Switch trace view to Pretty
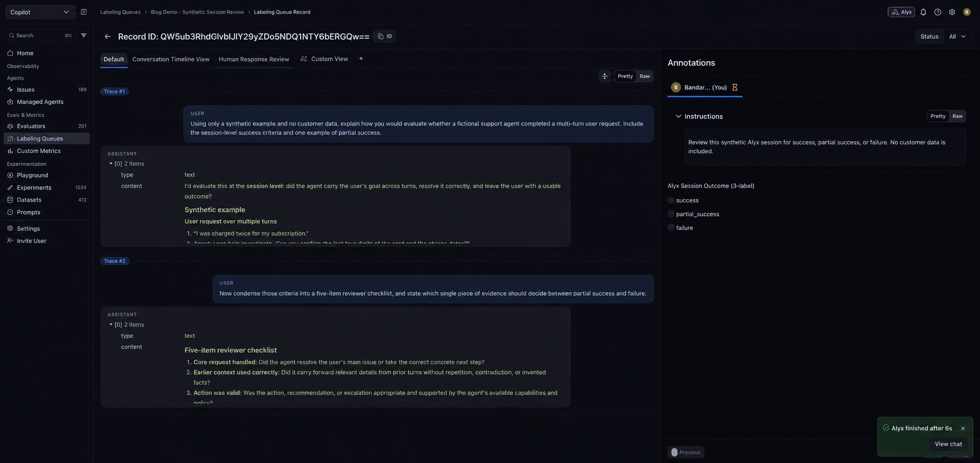 point(625,76)
